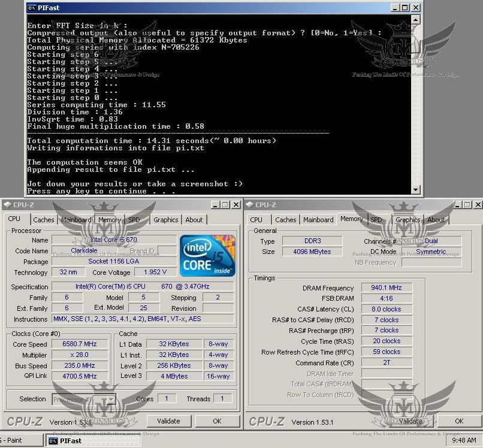Click the QPI Link value '4700.5 MHz'
This screenshot has width=483, height=448.
coord(80,376)
